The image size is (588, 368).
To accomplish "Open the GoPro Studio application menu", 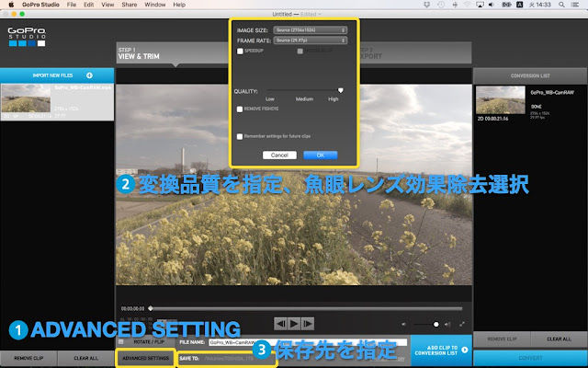I will tap(40, 5).
